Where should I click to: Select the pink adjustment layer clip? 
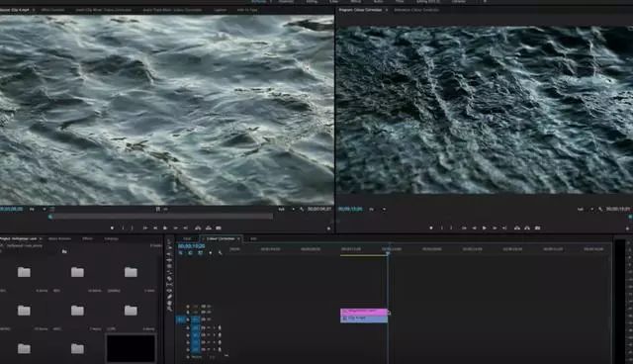[364, 312]
